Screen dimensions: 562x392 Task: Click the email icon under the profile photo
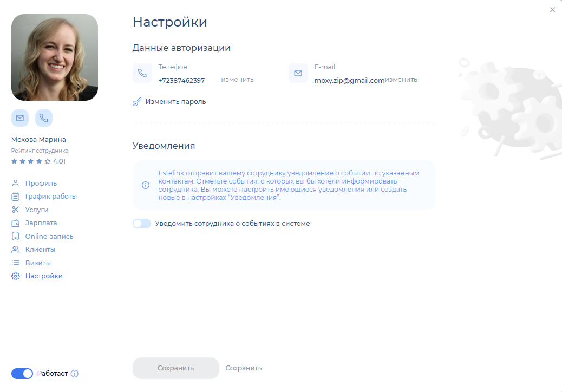click(20, 117)
